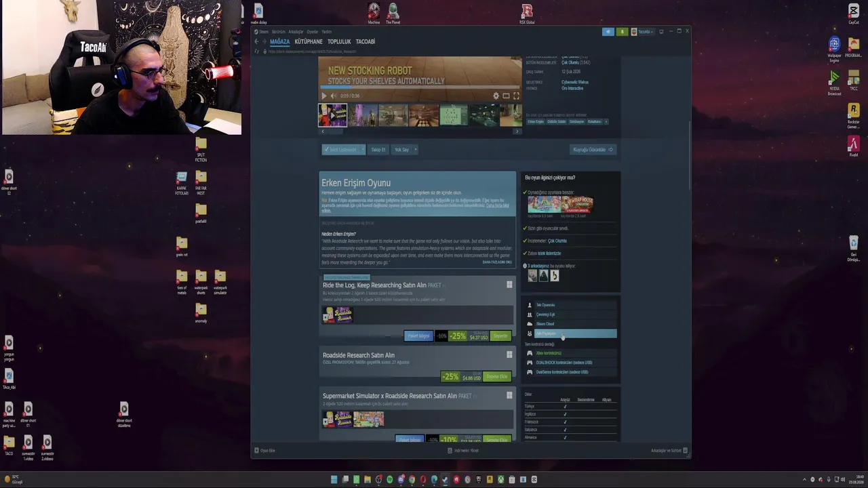This screenshot has height=488, width=868.
Task: Open taskbar weather widget
Action: [12, 480]
